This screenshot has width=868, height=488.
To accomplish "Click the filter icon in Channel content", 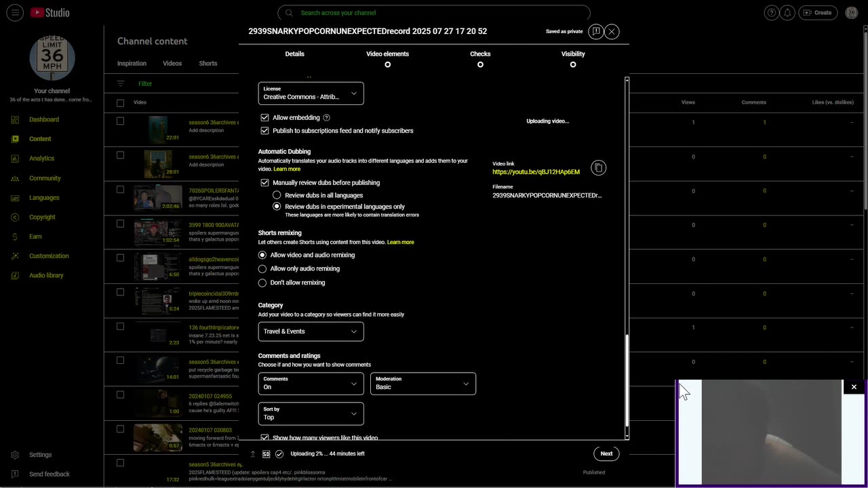I will 121,83.
